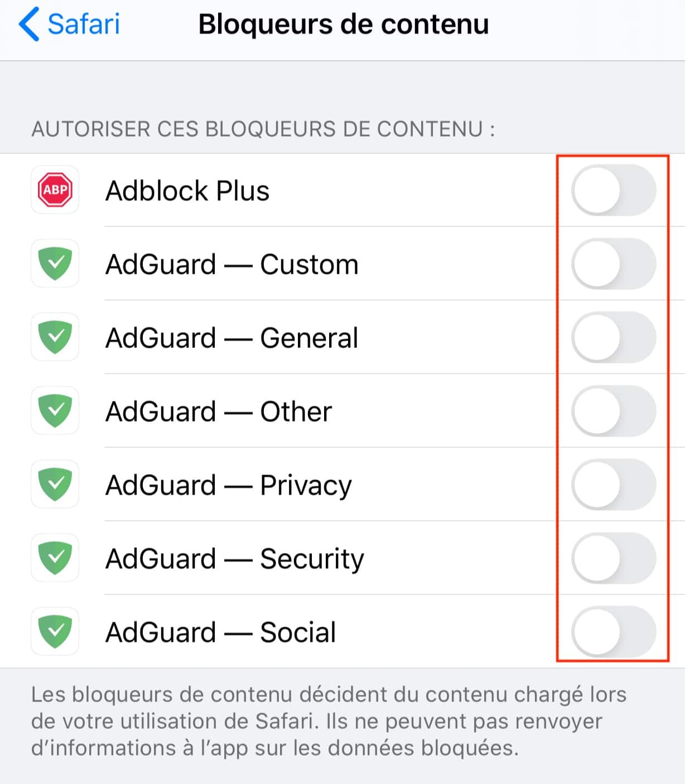
Task: Tap the AdGuard General shield icon
Action: pyautogui.click(x=55, y=337)
